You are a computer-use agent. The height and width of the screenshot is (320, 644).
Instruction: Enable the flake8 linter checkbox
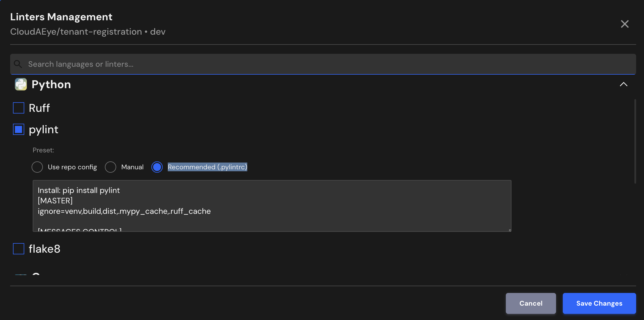(19, 249)
